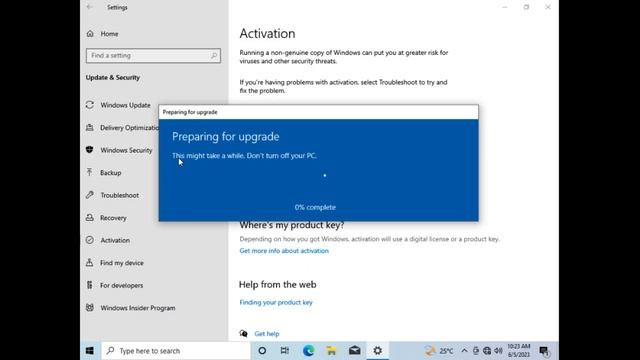Image resolution: width=640 pixels, height=360 pixels.
Task: Open clock and date in taskbar
Action: pos(519,351)
